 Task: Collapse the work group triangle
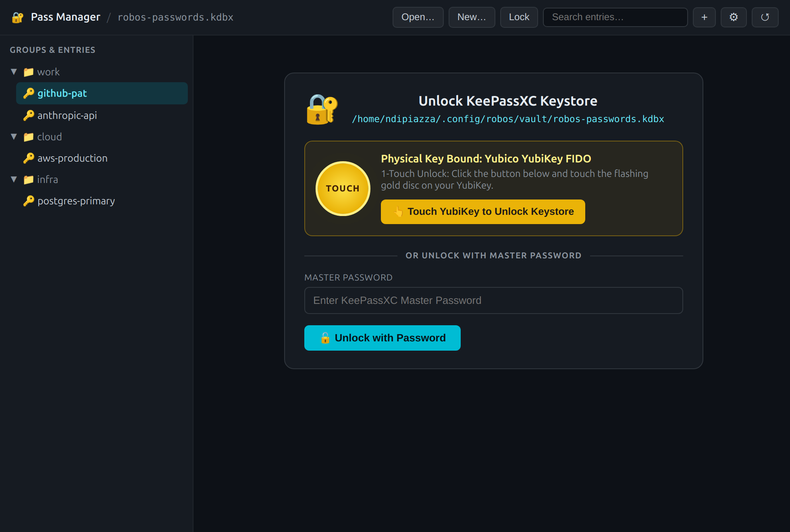click(x=14, y=72)
